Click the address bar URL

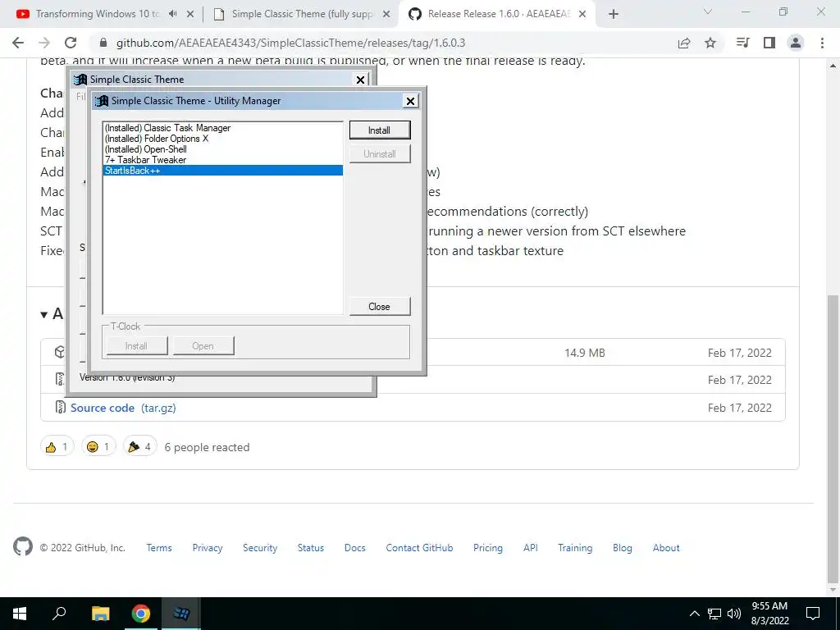291,43
